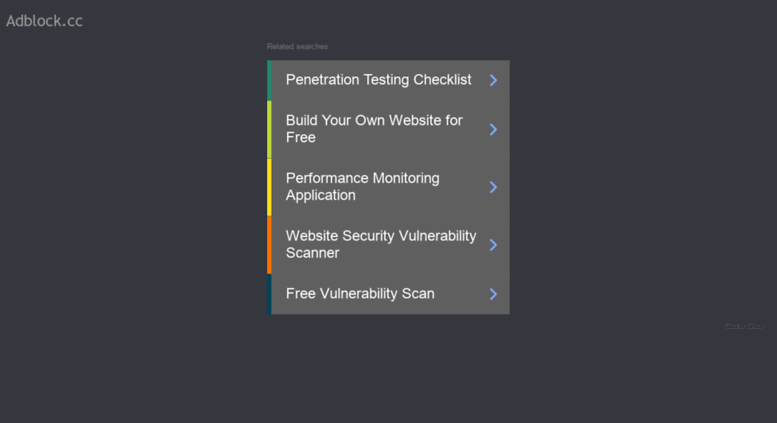The height and width of the screenshot is (423, 777).
Task: Click the arrow beside Penetration Testing Checklist
Action: coord(493,80)
